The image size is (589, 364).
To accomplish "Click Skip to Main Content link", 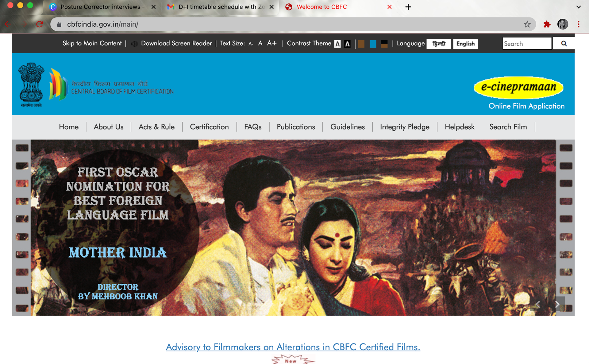I will (x=92, y=44).
